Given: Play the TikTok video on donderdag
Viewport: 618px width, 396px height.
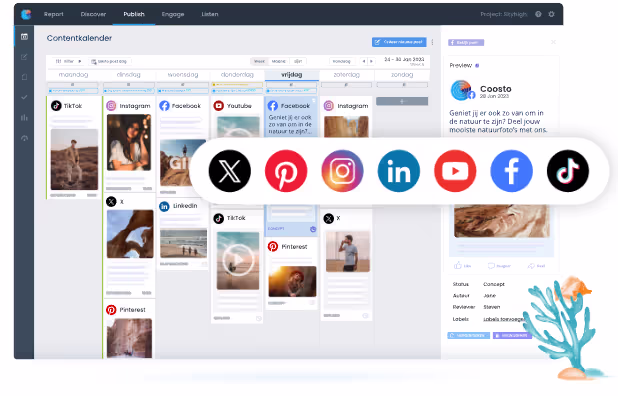Looking at the screenshot, I should pyautogui.click(x=238, y=260).
